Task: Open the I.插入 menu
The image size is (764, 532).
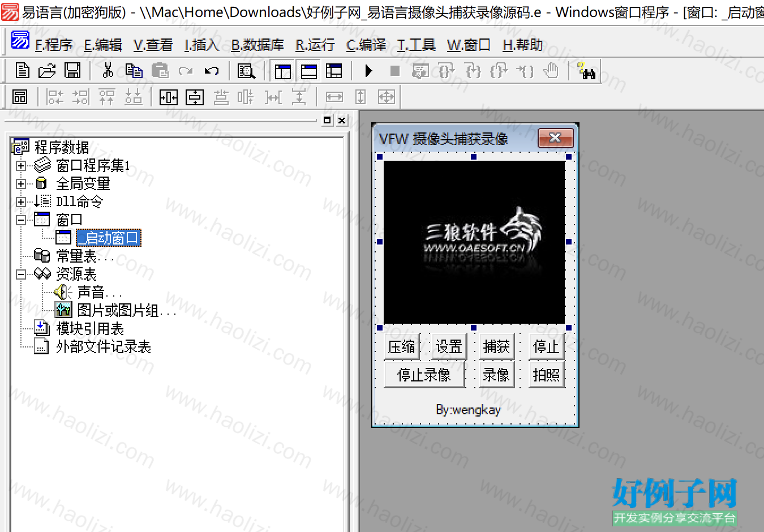Action: 202,45
